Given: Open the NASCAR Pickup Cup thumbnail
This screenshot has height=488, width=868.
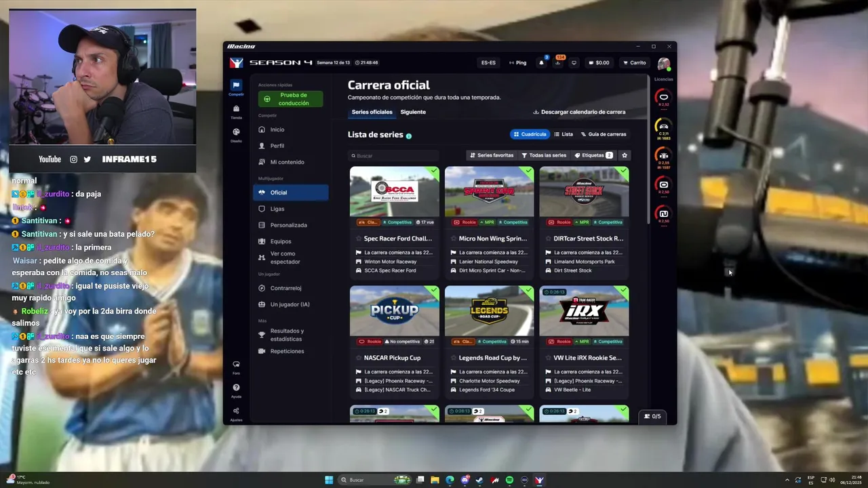Looking at the screenshot, I should [x=394, y=310].
